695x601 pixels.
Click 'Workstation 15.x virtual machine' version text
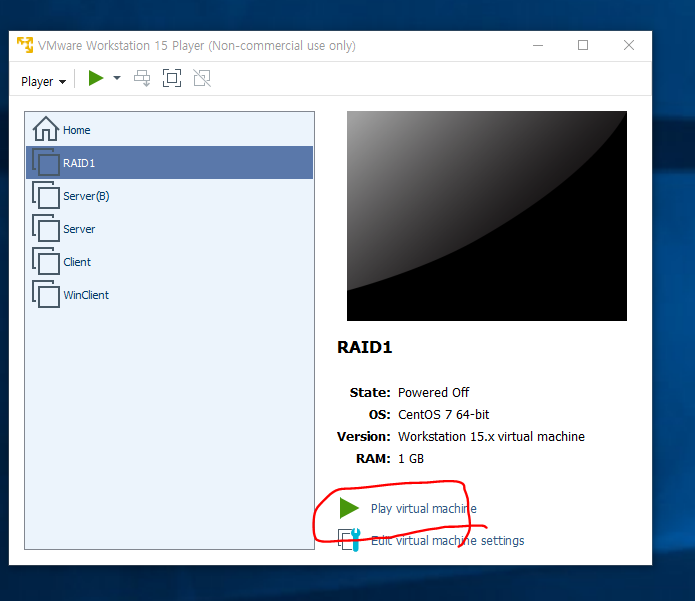(x=491, y=437)
